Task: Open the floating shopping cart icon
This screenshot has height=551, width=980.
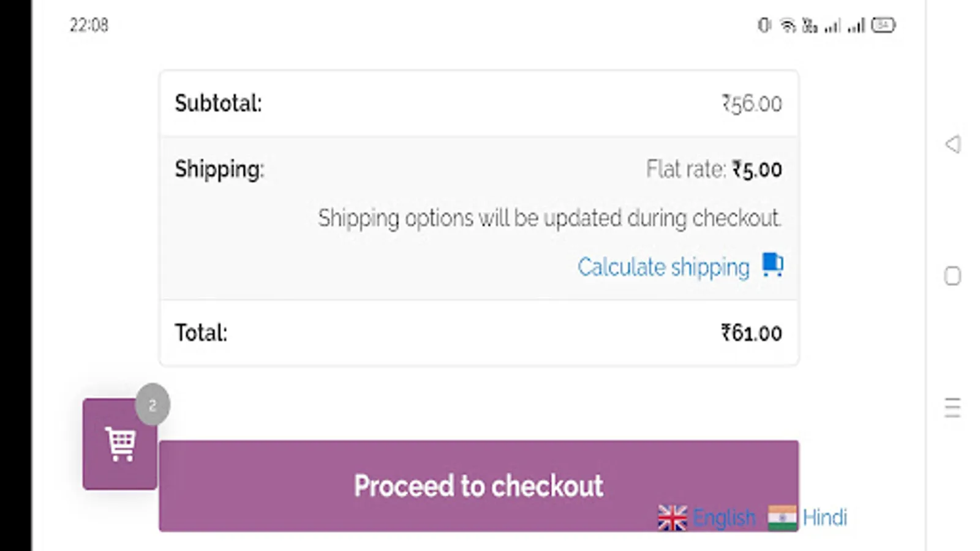Action: tap(120, 444)
